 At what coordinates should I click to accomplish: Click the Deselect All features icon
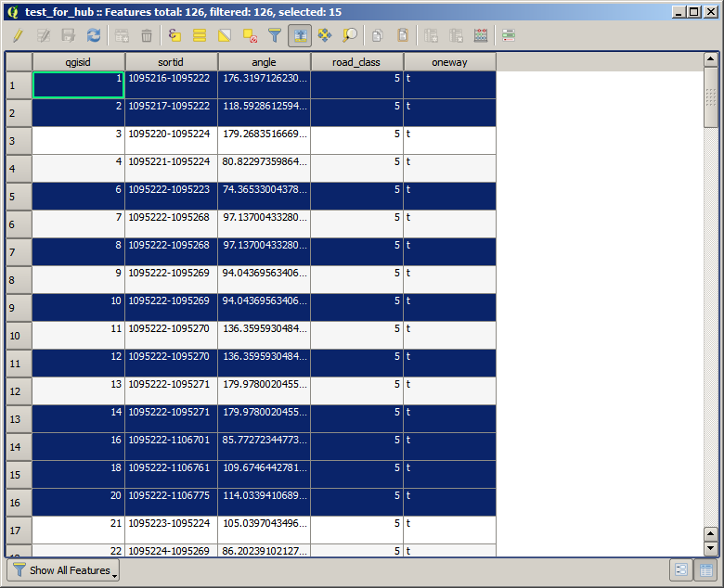(x=250, y=35)
